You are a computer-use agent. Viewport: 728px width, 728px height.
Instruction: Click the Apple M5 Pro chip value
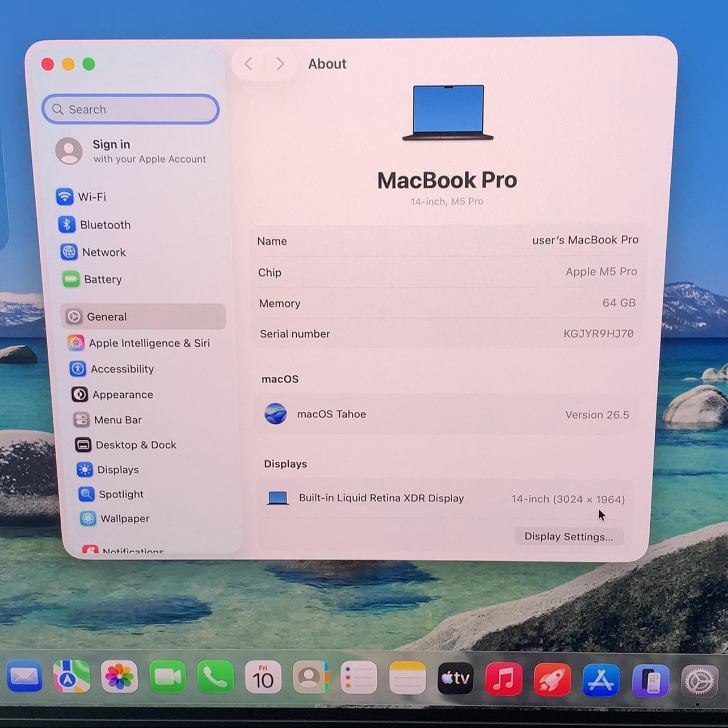point(601,272)
